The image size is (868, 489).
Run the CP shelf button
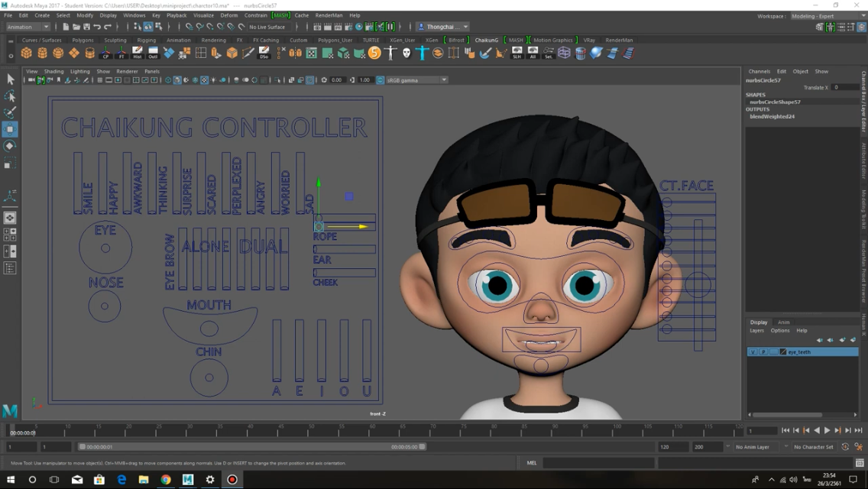[105, 53]
